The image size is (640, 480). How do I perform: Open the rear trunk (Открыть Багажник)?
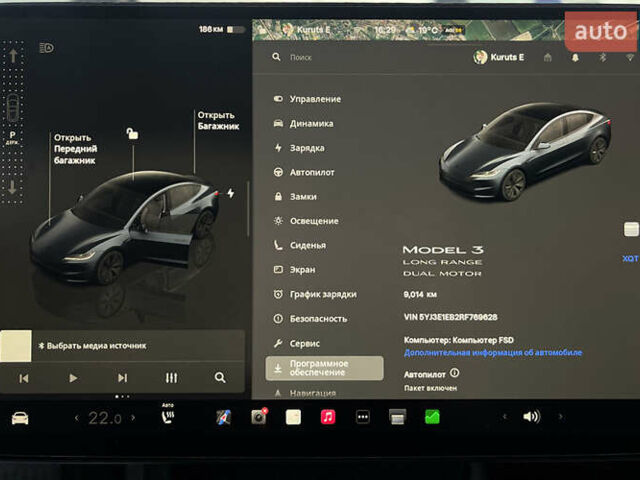click(x=217, y=120)
